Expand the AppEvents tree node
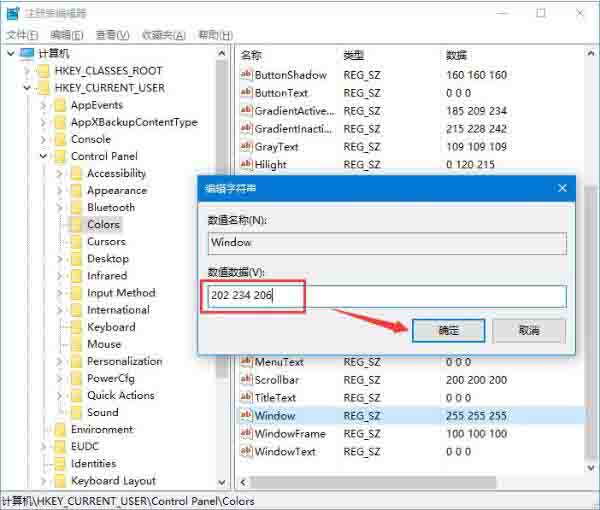The width and height of the screenshot is (600, 510). coord(43,105)
